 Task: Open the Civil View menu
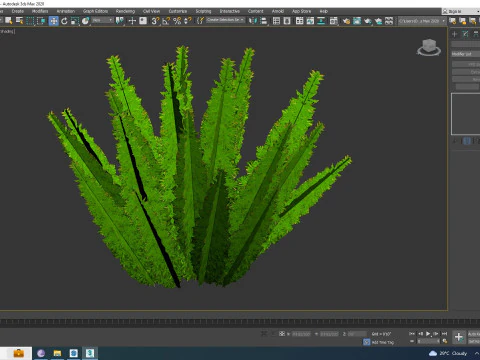click(x=151, y=11)
